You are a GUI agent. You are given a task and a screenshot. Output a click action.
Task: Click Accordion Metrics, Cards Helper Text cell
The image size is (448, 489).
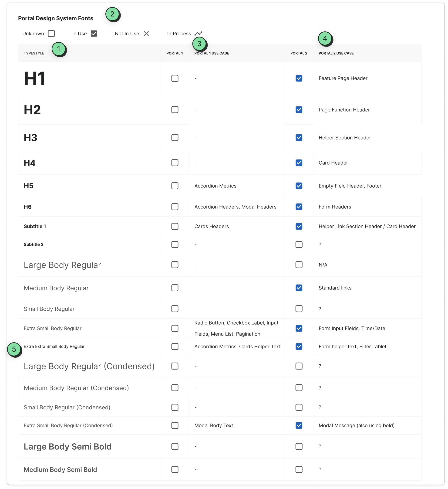pyautogui.click(x=237, y=346)
